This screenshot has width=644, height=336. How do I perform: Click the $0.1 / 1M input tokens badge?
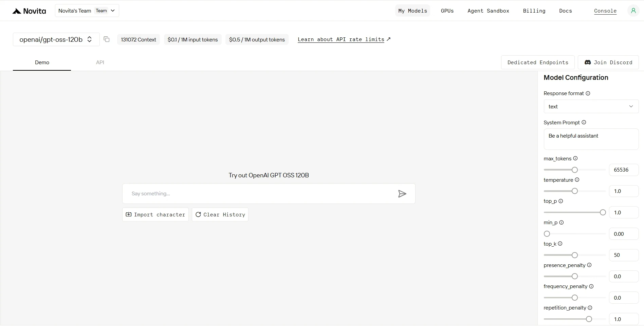[x=192, y=39]
